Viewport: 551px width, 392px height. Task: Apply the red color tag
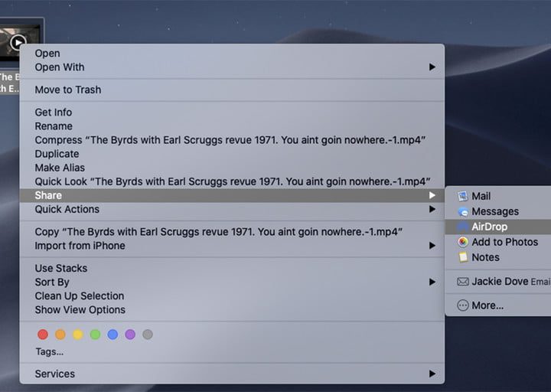click(43, 335)
